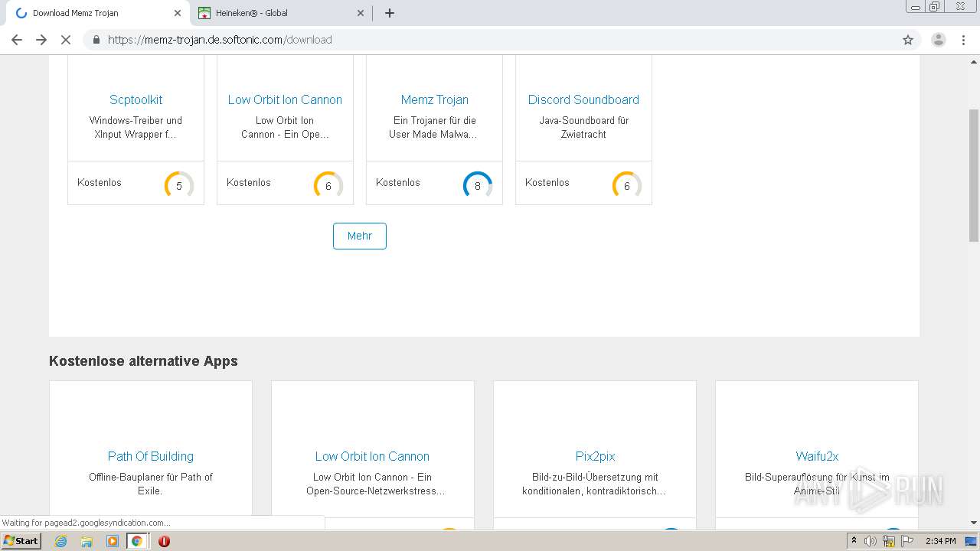The height and width of the screenshot is (551, 980).
Task: Open Low Orbit Ion Cannon alternative app card
Action: coord(372,456)
